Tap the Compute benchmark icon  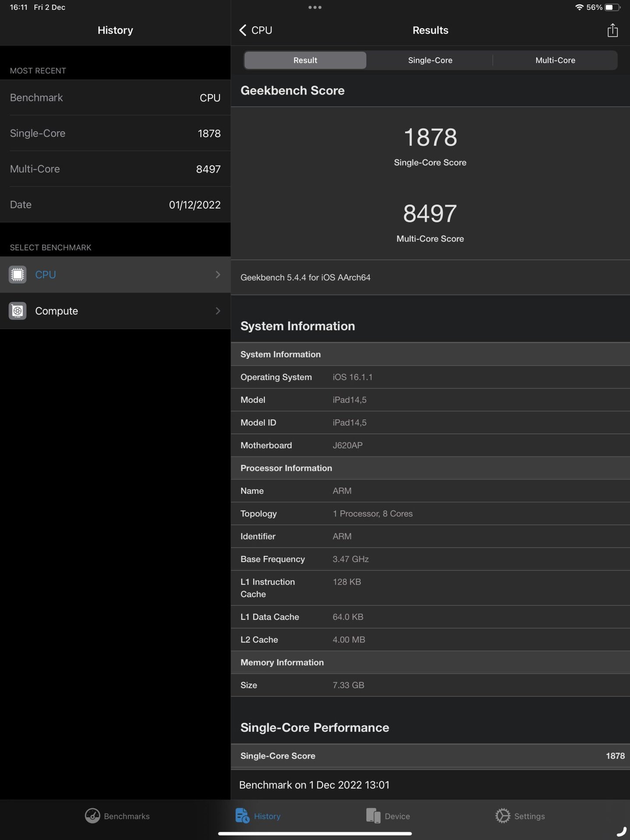(x=18, y=311)
